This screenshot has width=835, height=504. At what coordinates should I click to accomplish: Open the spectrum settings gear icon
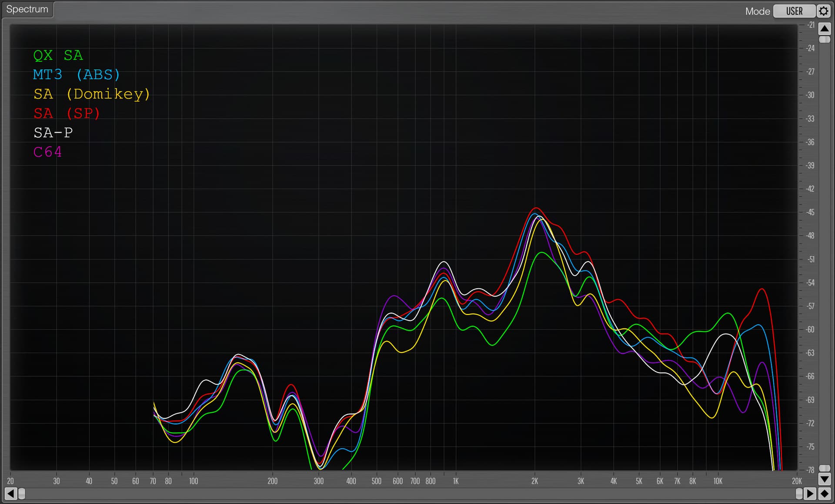pyautogui.click(x=824, y=11)
